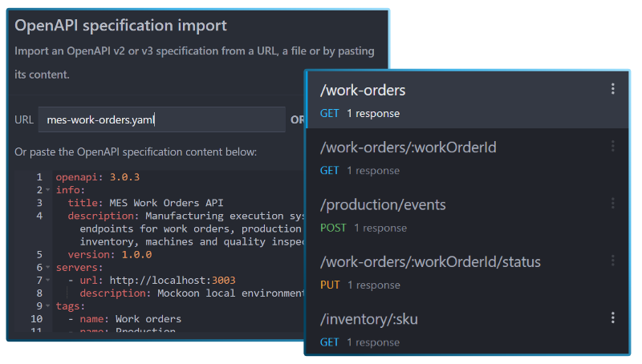Screen dimensions: 642x364
Task: Click the 'endpoints for work orders, production' line
Action: (x=190, y=229)
